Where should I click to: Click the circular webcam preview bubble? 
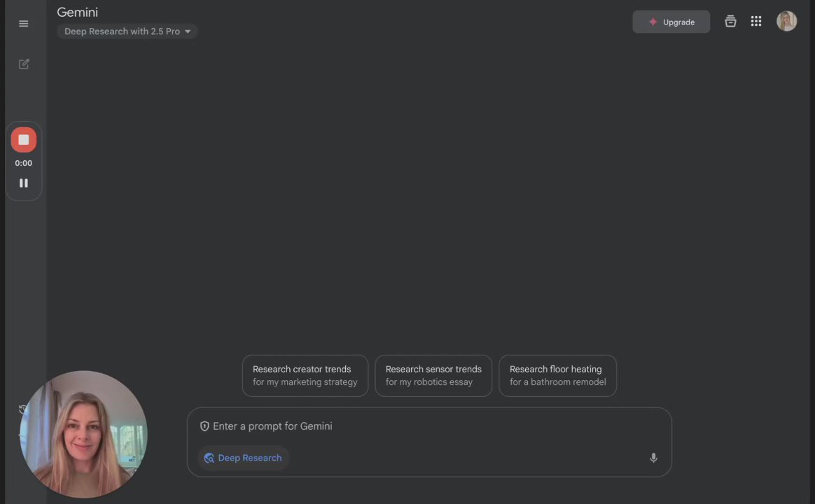(84, 434)
